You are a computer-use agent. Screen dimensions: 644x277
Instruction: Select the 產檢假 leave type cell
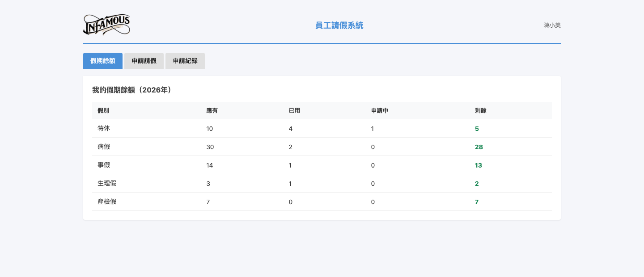click(107, 201)
